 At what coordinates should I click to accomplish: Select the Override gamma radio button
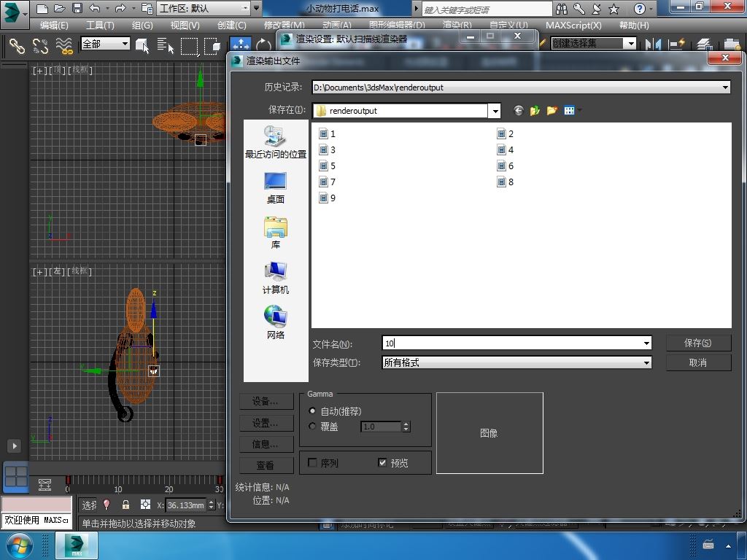(312, 426)
